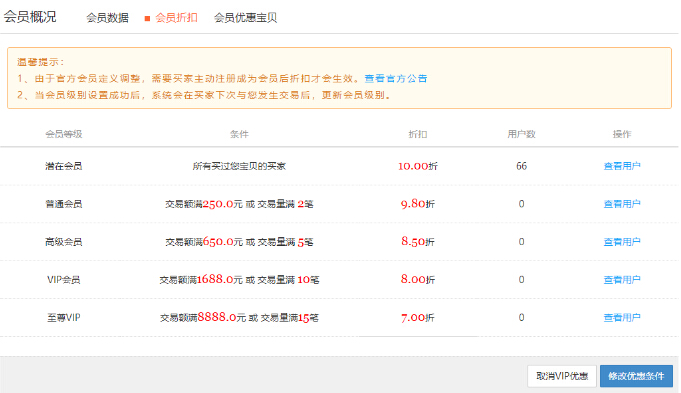Click the red square beside 会员折扣
This screenshot has height=393, width=681.
click(147, 18)
